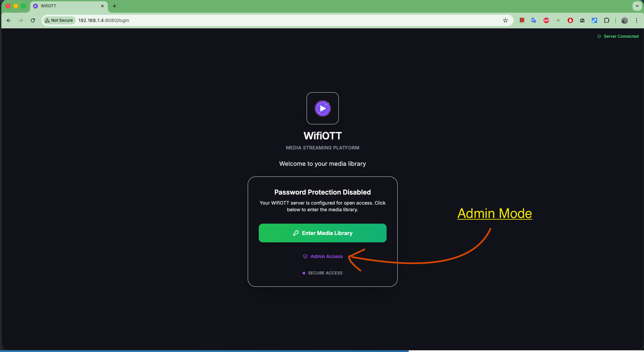Go back using the browser back arrow

click(x=9, y=20)
